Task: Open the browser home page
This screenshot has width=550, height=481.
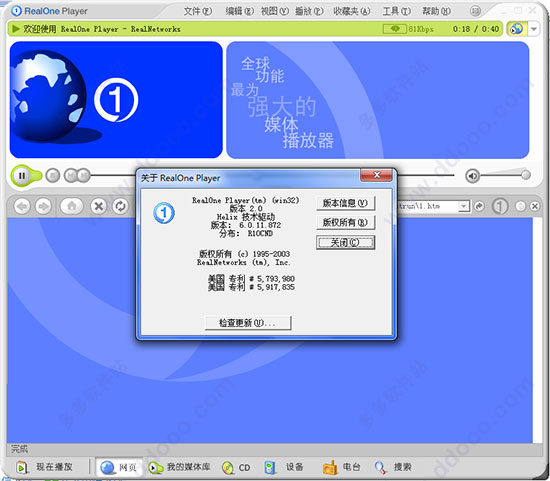Action: tap(72, 206)
